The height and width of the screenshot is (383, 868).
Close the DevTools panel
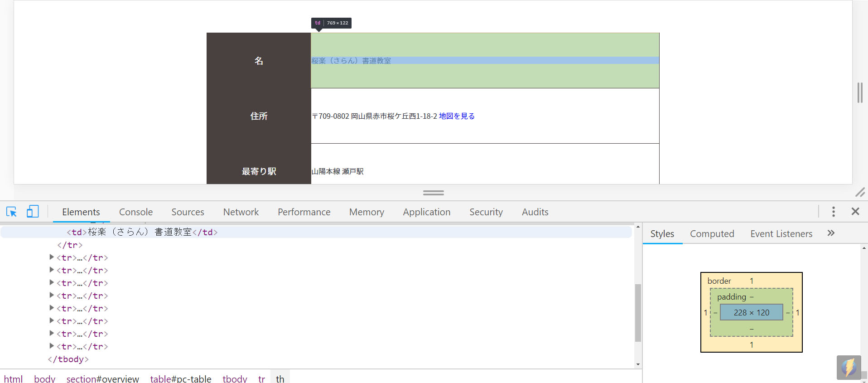tap(855, 212)
